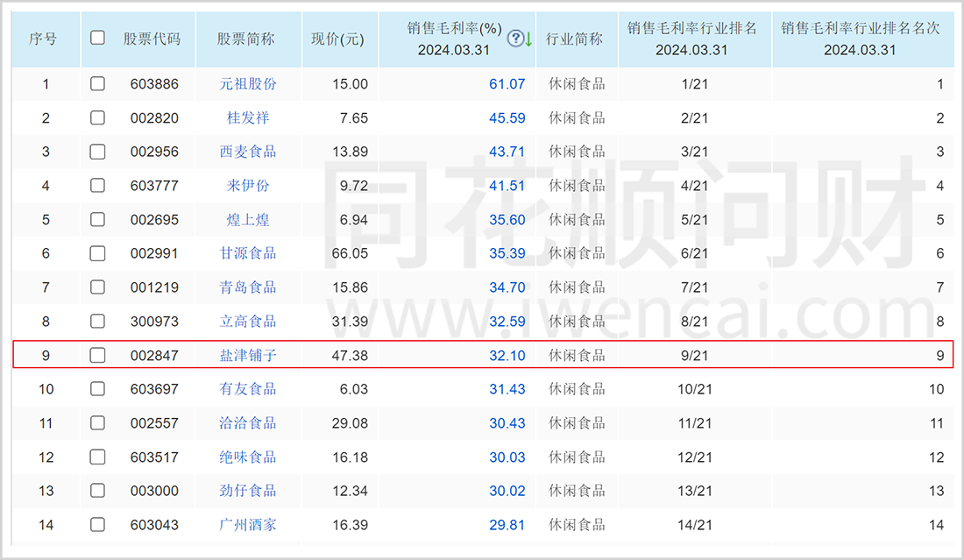Open the 洽洽食品 stock link
Viewport: 964px width, 560px height.
point(248,423)
